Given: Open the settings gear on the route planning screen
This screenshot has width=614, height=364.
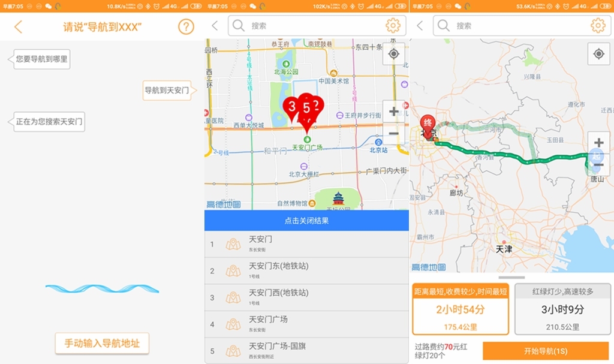Looking at the screenshot, I should [599, 26].
